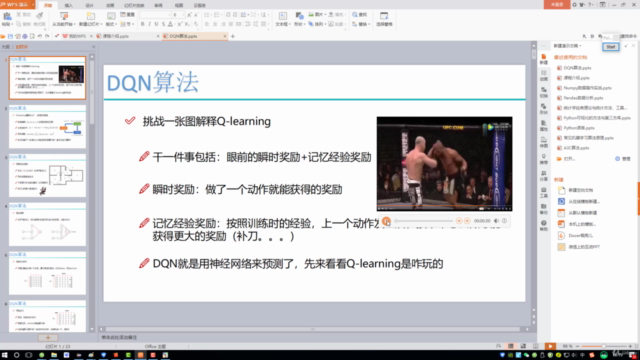Click the Text Box icon in ribbon

click(x=282, y=16)
